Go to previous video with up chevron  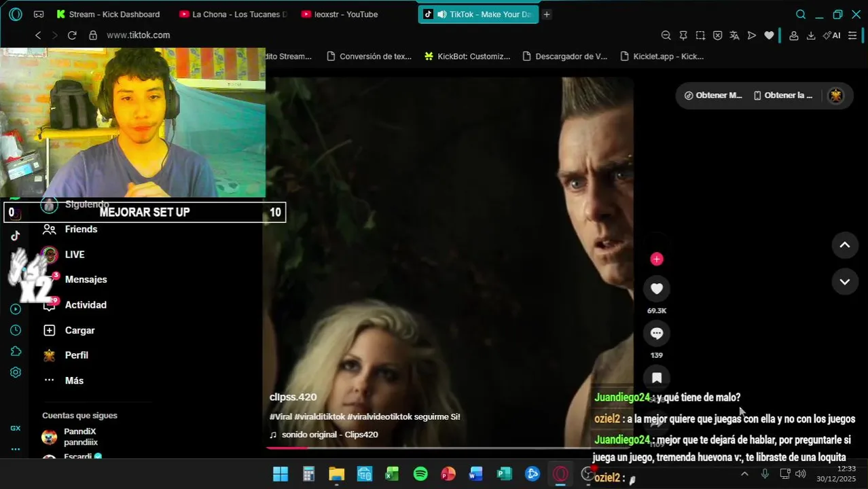tap(845, 245)
